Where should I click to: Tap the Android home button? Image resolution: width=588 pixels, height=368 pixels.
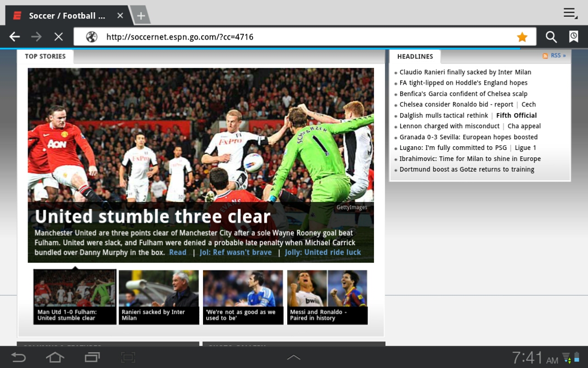(55, 357)
